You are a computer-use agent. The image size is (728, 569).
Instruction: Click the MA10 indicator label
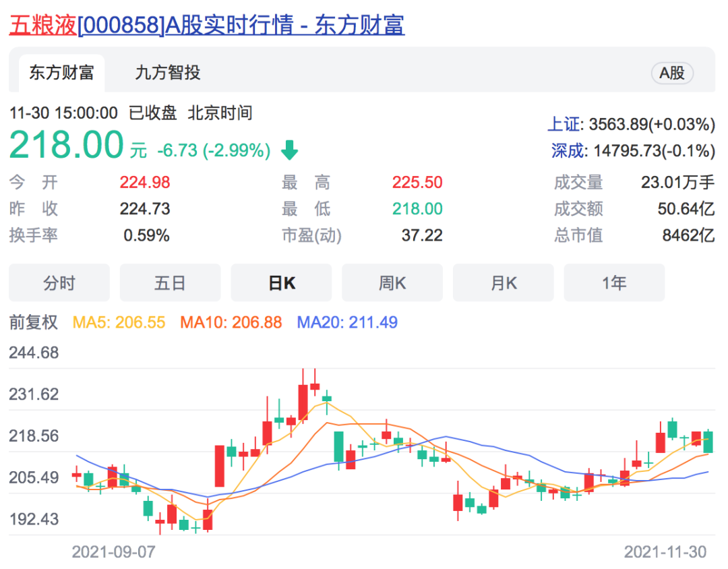231,323
